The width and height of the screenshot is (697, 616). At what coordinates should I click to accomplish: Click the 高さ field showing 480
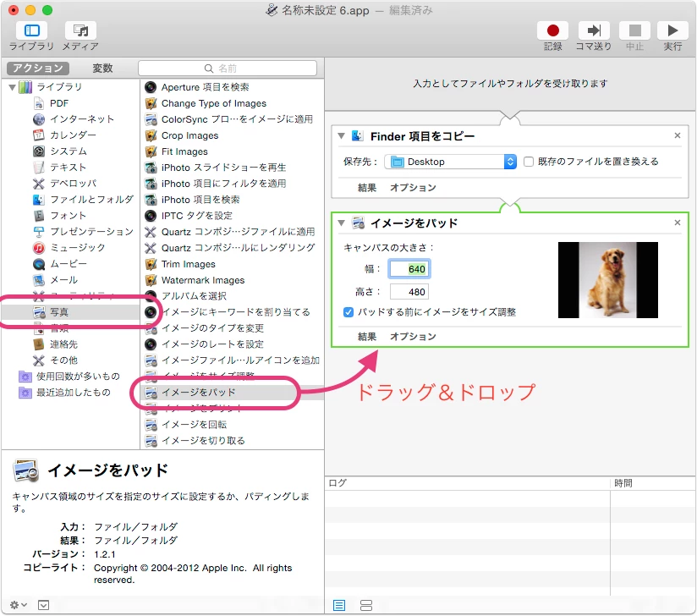click(x=409, y=292)
